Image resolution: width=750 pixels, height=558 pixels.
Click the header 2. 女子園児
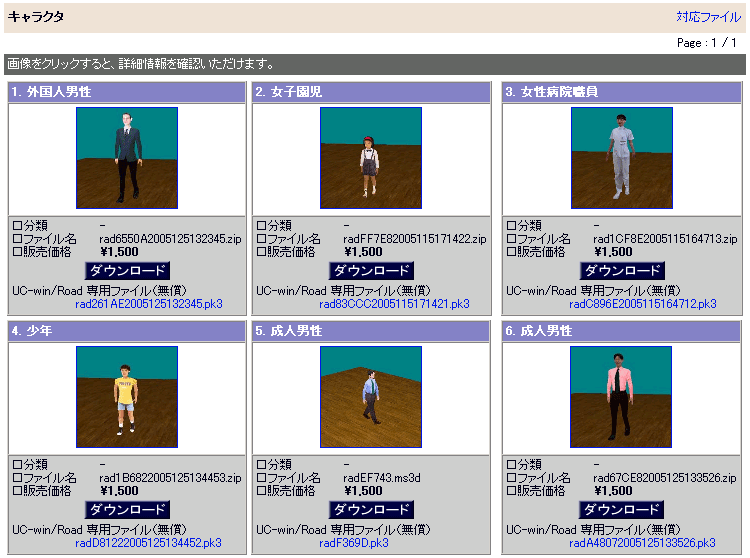[371, 92]
